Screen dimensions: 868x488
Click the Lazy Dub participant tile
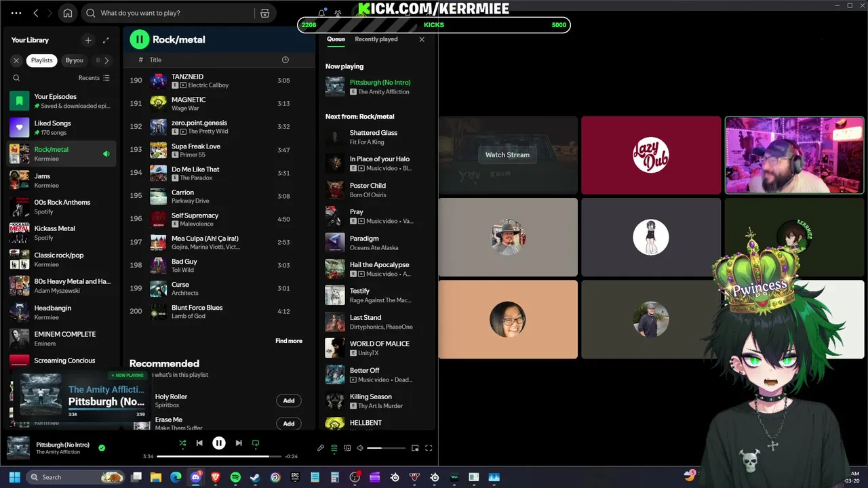651,155
